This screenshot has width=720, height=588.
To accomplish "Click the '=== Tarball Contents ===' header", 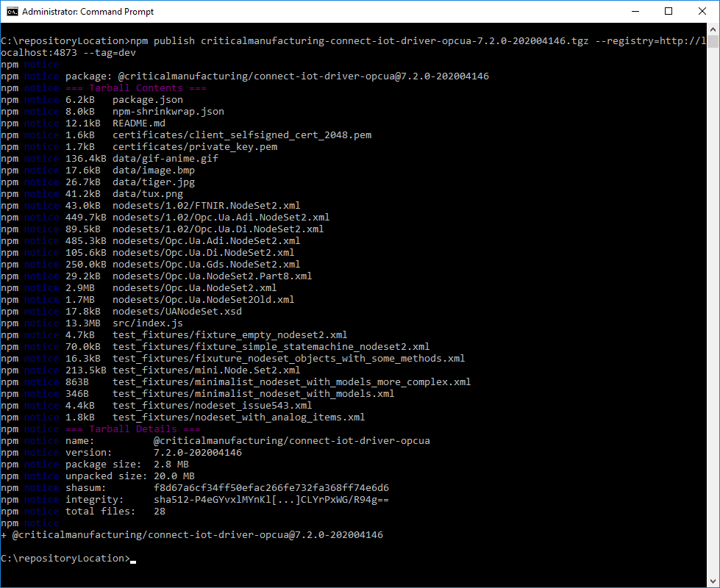I will pyautogui.click(x=136, y=88).
